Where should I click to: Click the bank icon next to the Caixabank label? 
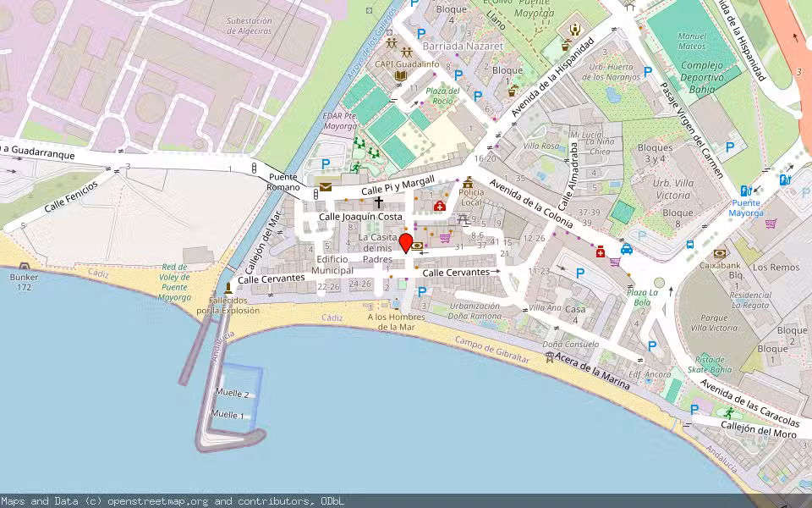[x=720, y=254]
